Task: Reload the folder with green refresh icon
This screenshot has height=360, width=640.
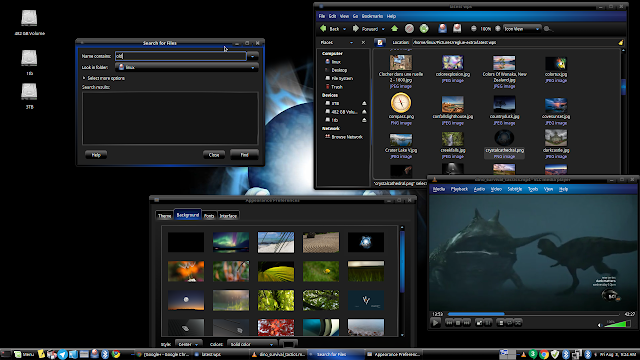Action: [x=424, y=29]
